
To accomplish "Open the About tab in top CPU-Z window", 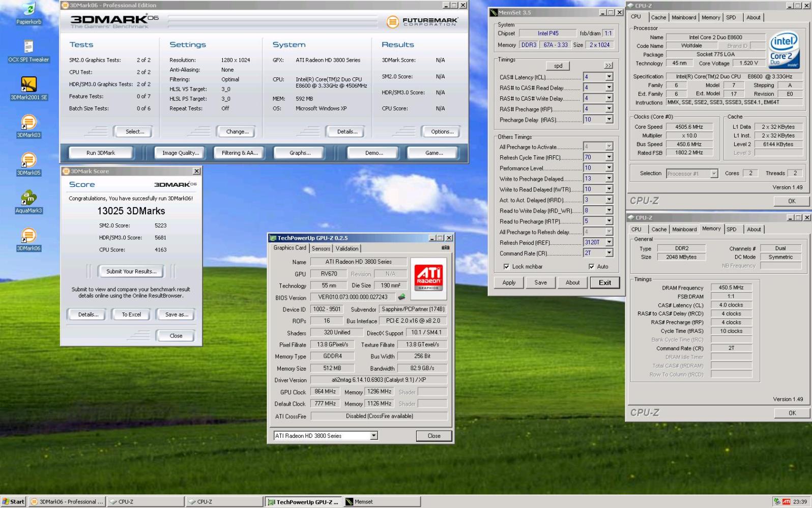I will (753, 17).
